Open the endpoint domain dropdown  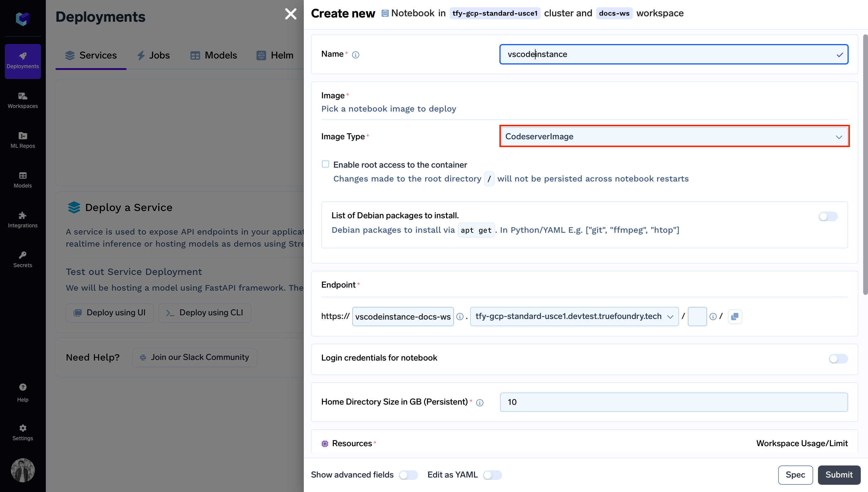pos(574,317)
